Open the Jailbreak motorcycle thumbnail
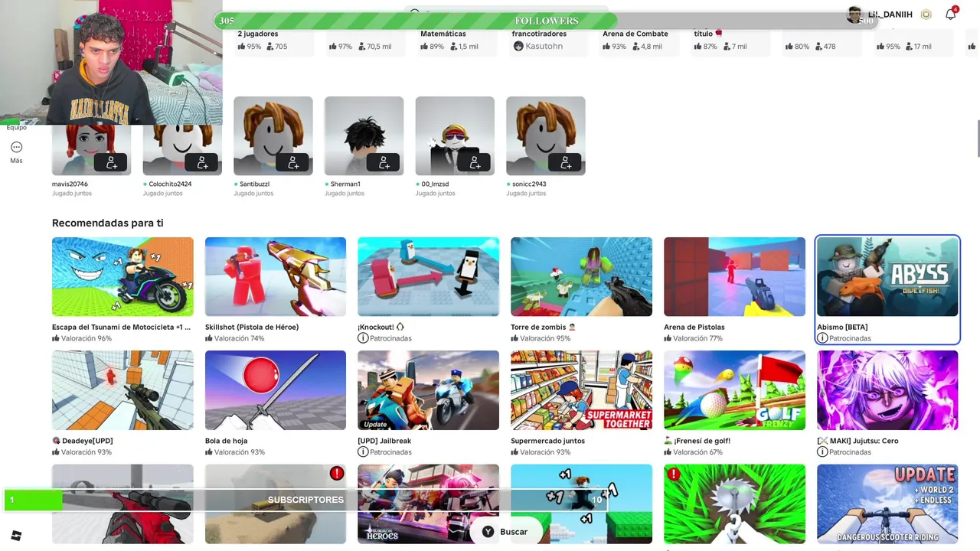This screenshot has height=551, width=980. pos(428,390)
